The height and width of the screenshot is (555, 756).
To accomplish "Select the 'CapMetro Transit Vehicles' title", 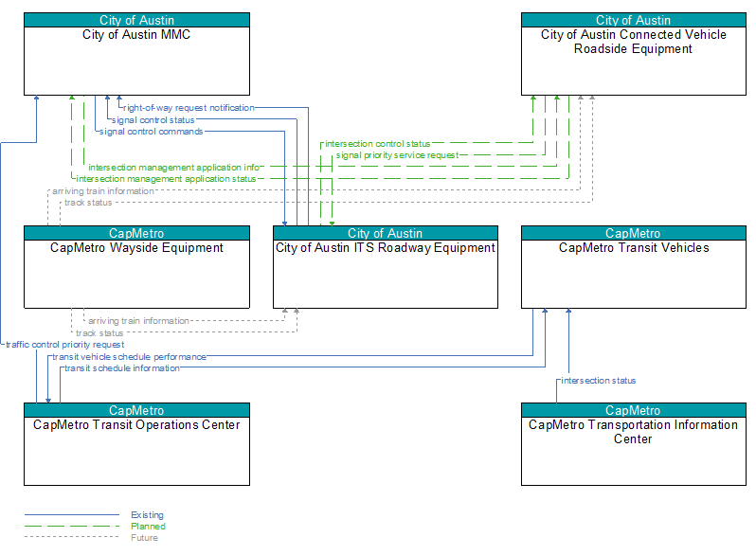I will click(x=634, y=248).
